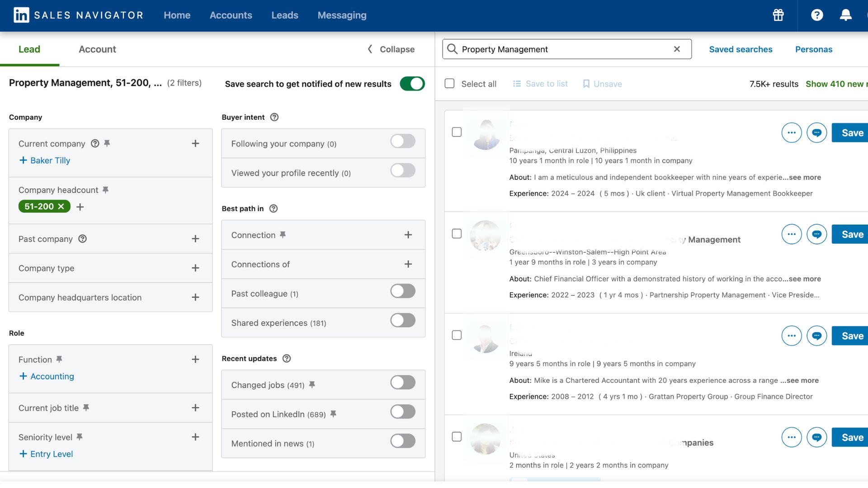Click pin icon beside Posted on LinkedIn

(333, 414)
